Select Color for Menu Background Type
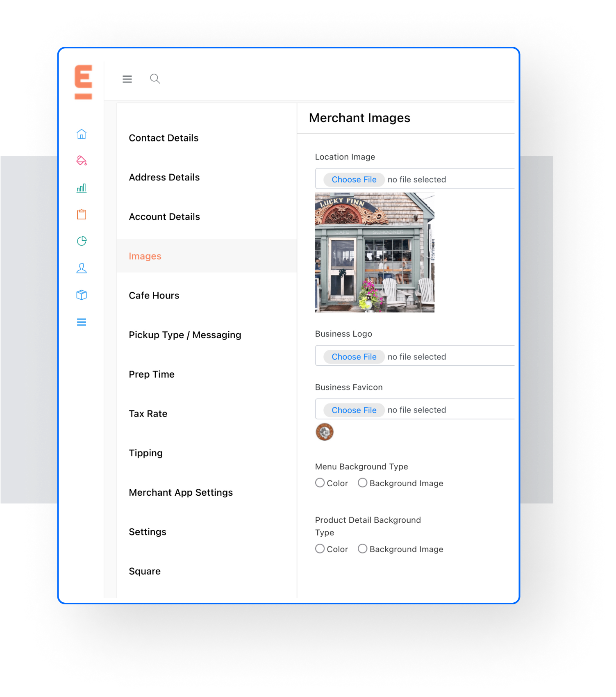Viewport: 616px width, 697px height. coord(320,483)
